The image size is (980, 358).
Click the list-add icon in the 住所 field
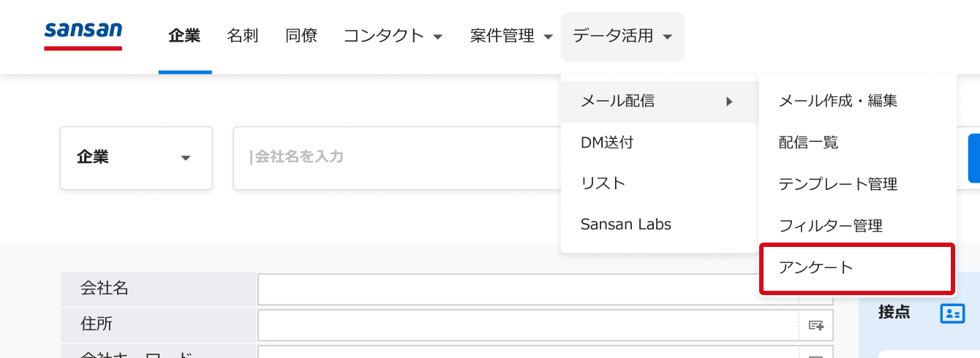[815, 324]
